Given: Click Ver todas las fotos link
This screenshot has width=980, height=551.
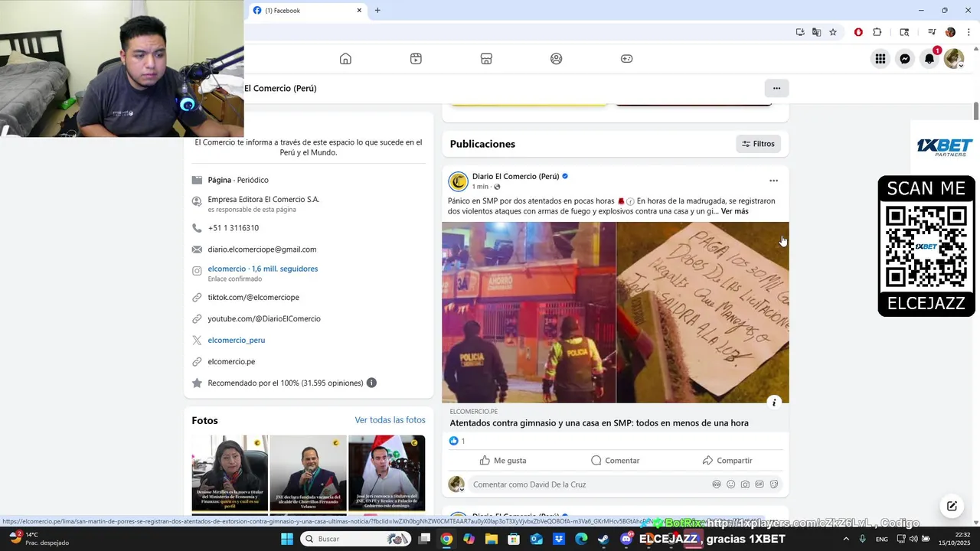Looking at the screenshot, I should (x=390, y=420).
